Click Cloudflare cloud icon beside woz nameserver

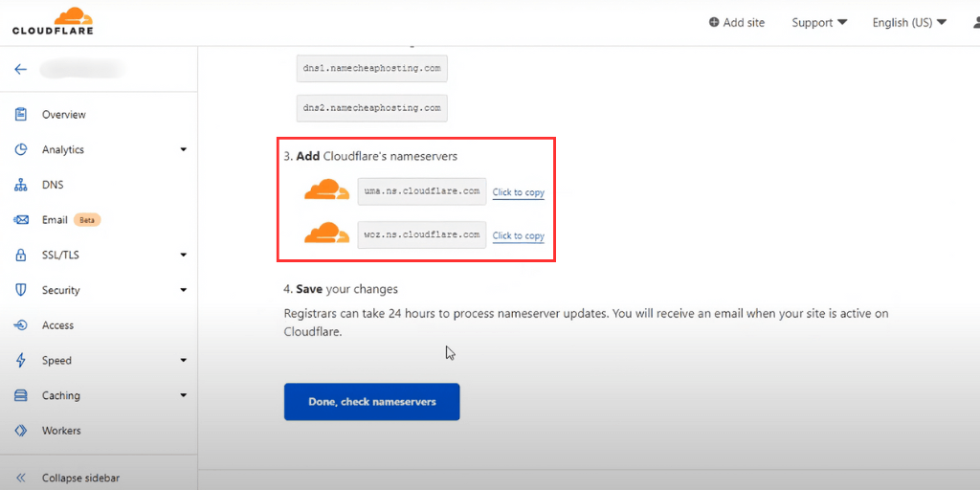(327, 234)
